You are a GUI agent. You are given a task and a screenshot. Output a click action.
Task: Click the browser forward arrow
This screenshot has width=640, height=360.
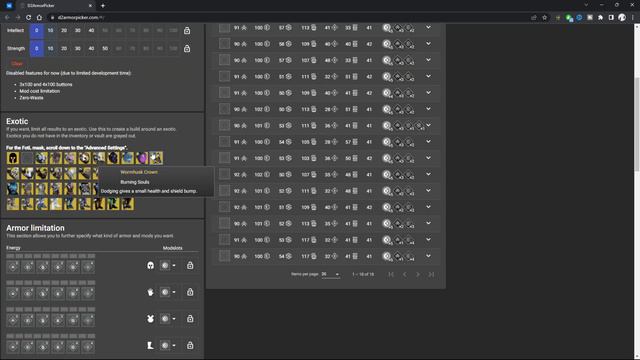(x=18, y=18)
